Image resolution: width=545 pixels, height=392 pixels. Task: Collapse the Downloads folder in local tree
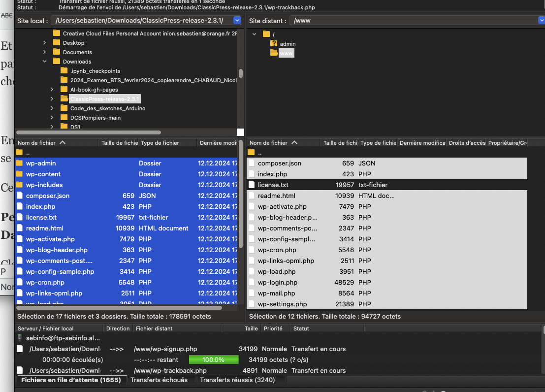44,62
